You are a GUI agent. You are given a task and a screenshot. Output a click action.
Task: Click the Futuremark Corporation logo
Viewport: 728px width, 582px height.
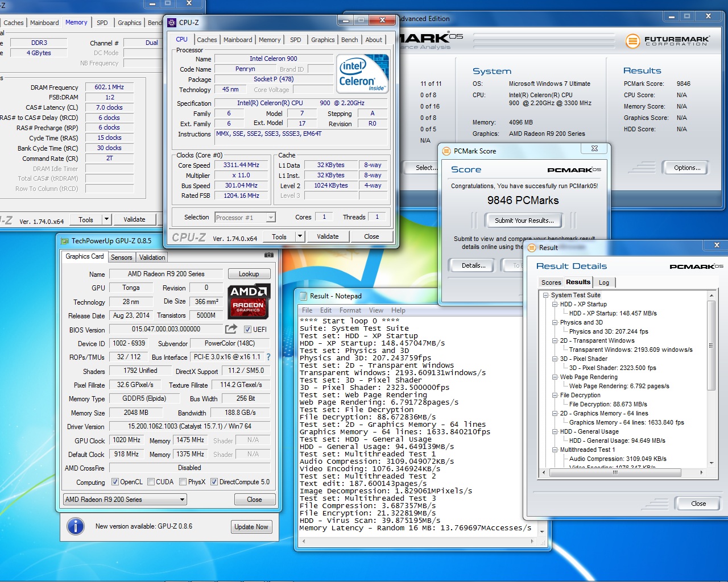668,41
